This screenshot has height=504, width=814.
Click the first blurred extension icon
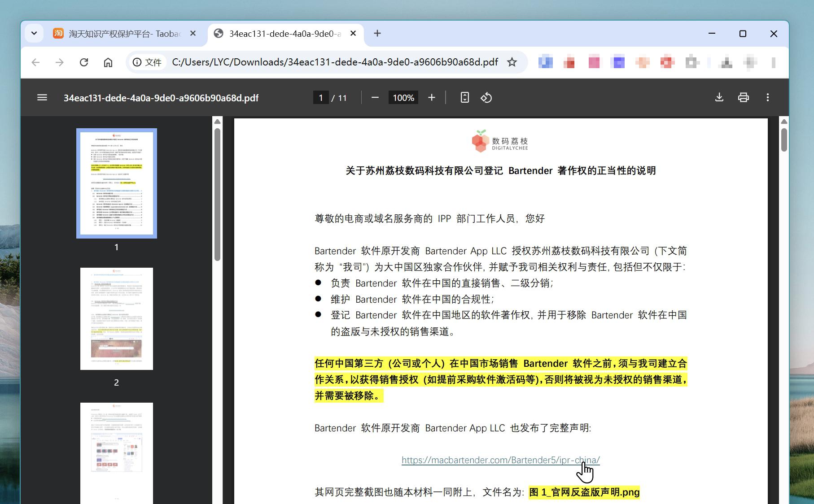[x=546, y=62]
